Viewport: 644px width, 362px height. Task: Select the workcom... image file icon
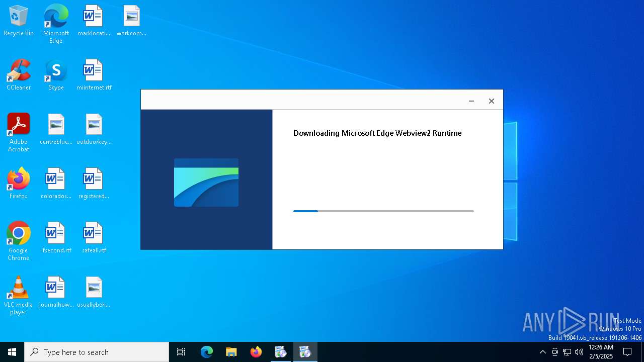tap(131, 21)
